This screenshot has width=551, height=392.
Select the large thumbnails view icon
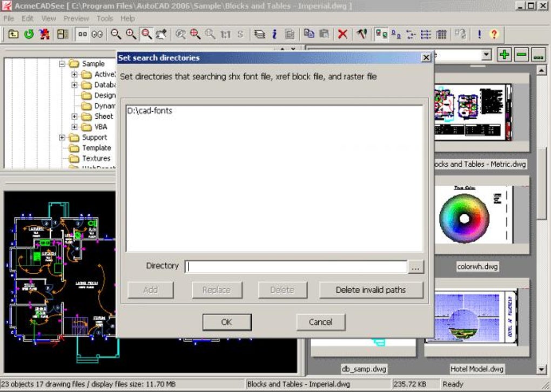(97, 34)
